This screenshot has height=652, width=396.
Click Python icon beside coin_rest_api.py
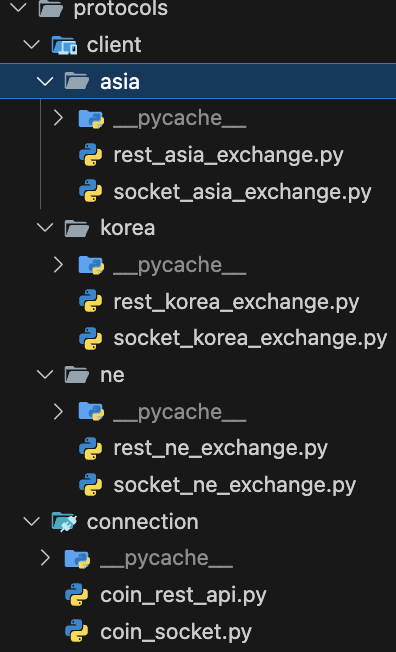point(77,595)
